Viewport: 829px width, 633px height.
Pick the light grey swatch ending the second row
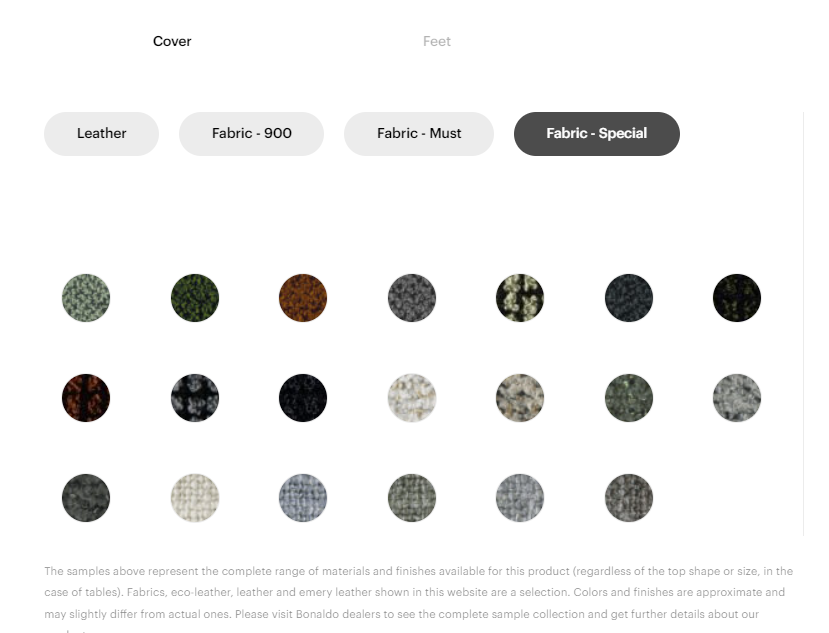[x=737, y=398]
